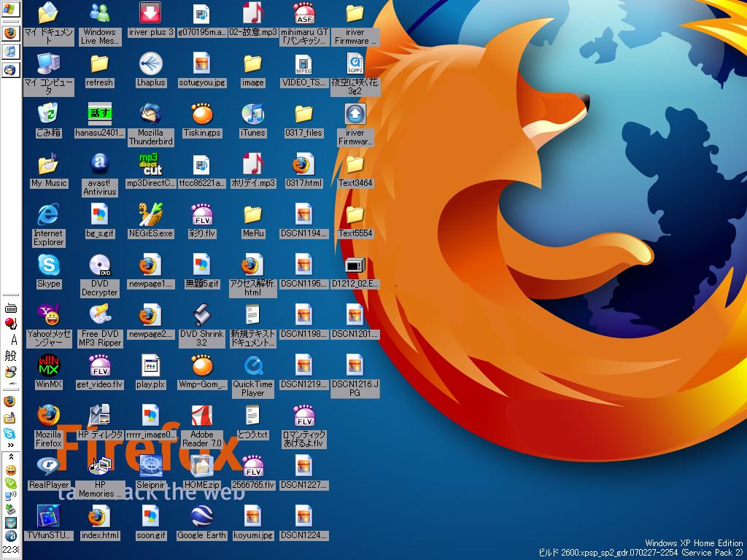Viewport: 747px width, 560px height.
Task: Select the Adobe Reader 7.0 icon
Action: 201,426
